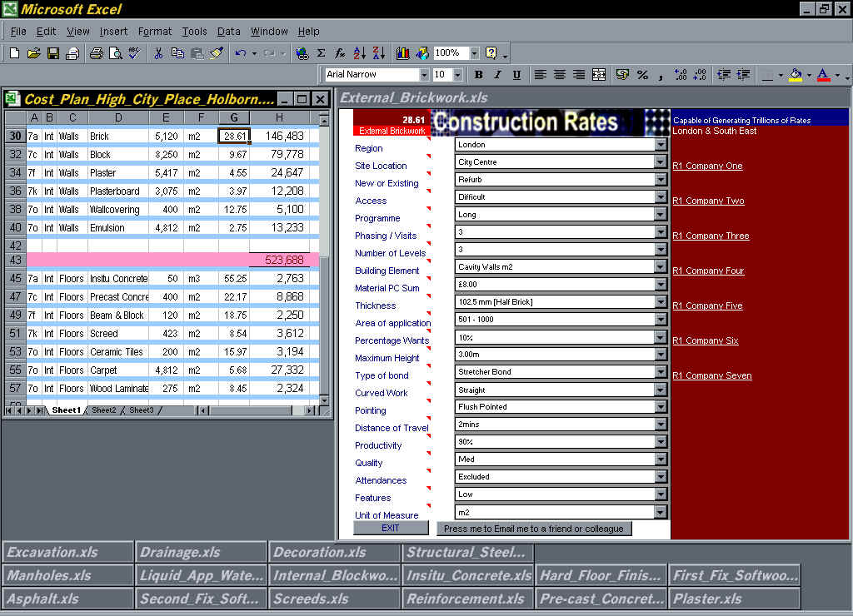Click the 'Press me to Email' button

tap(534, 529)
